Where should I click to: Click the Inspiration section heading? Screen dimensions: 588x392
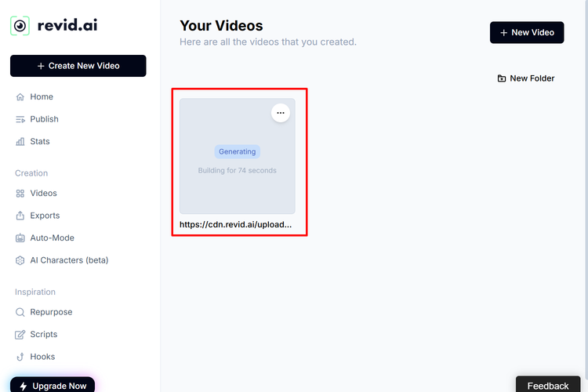coord(35,292)
